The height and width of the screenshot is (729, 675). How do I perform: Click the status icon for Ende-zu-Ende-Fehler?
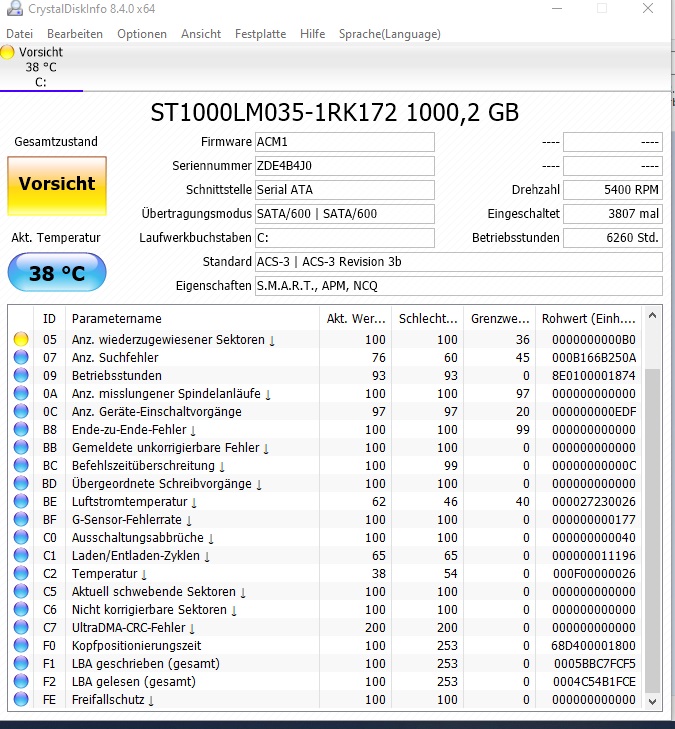[21, 430]
